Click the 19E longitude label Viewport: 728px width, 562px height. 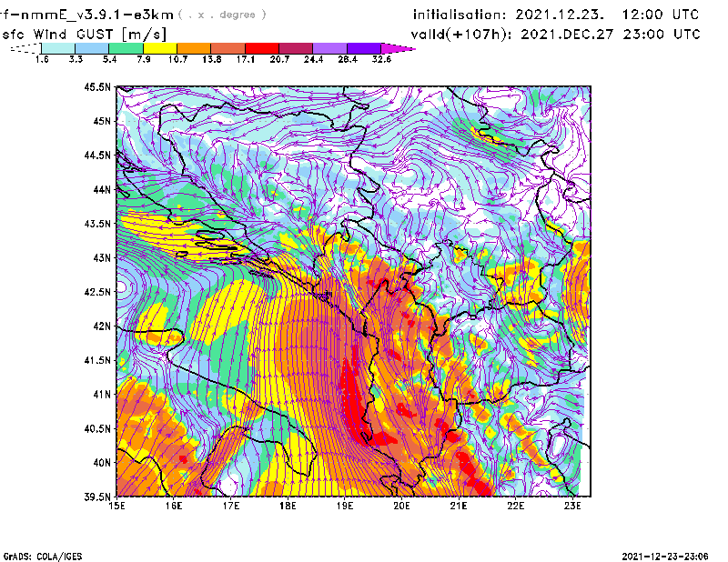[345, 506]
